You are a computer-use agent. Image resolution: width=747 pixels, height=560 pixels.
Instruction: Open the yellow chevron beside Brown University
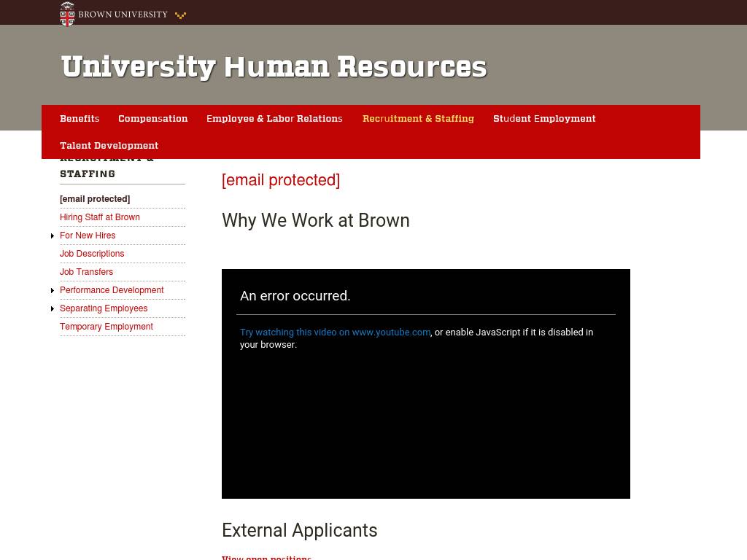pyautogui.click(x=180, y=15)
